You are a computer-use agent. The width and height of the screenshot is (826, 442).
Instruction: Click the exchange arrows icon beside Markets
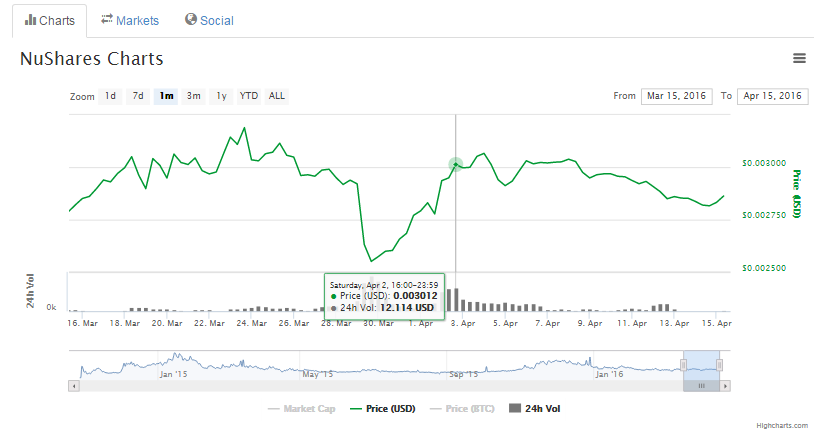(x=107, y=19)
